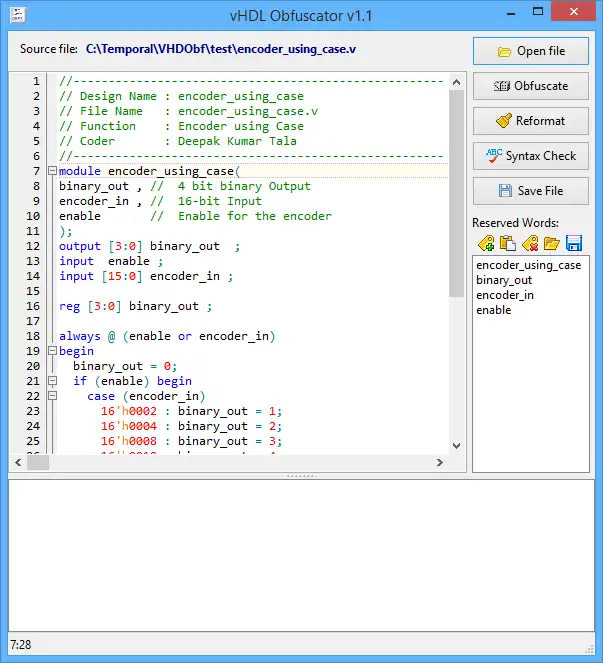Close the vHDL Obfuscator window
The height and width of the screenshot is (663, 603).
pos(573,12)
